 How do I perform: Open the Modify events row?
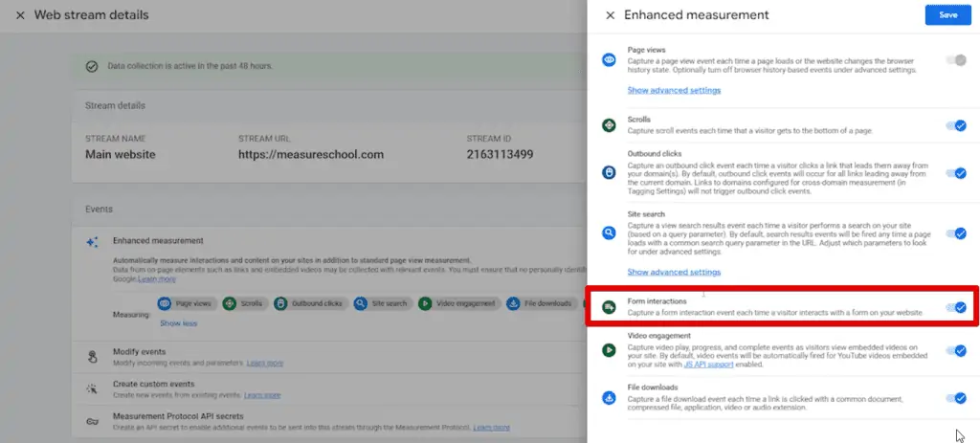point(329,357)
